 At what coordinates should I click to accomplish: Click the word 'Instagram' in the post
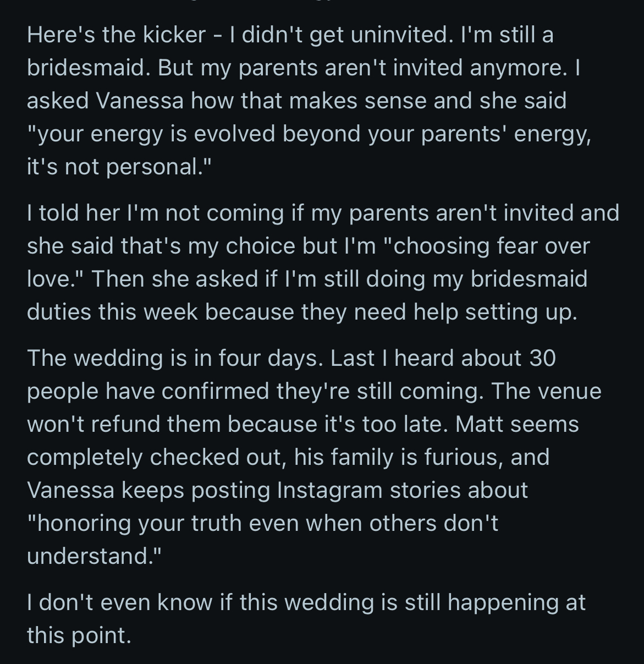(329, 490)
